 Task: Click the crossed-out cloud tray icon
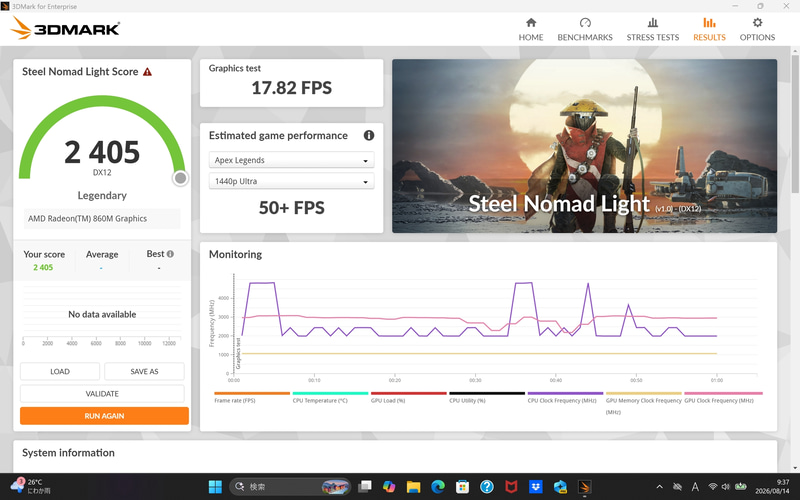pyautogui.click(x=678, y=487)
